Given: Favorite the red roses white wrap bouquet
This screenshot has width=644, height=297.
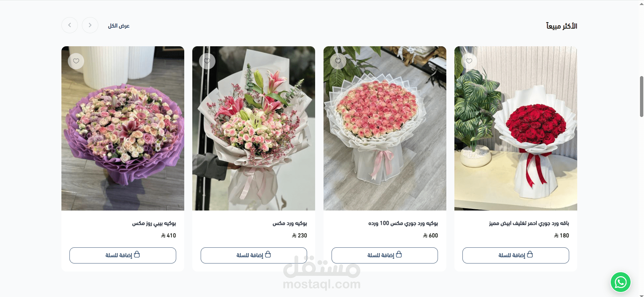Looking at the screenshot, I should [x=469, y=61].
